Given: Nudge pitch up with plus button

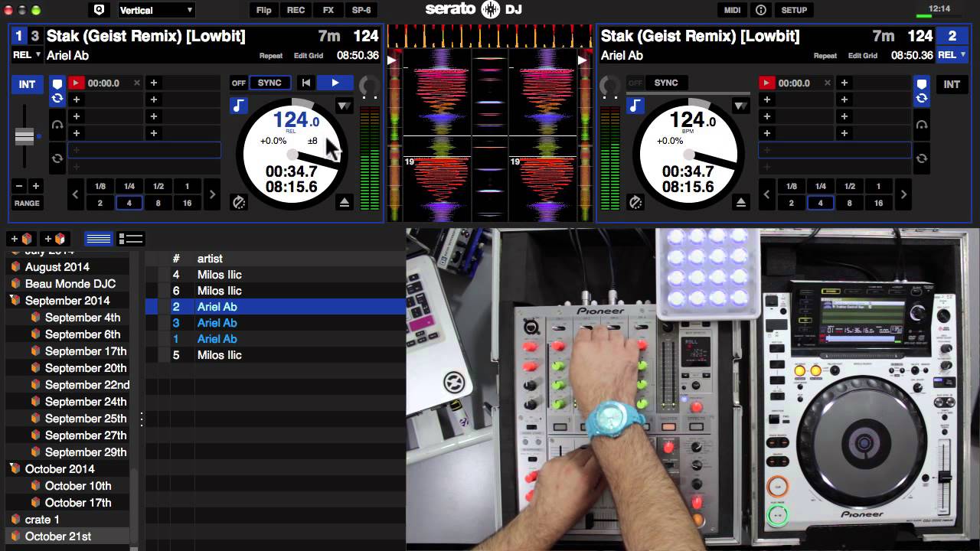Looking at the screenshot, I should [x=35, y=186].
